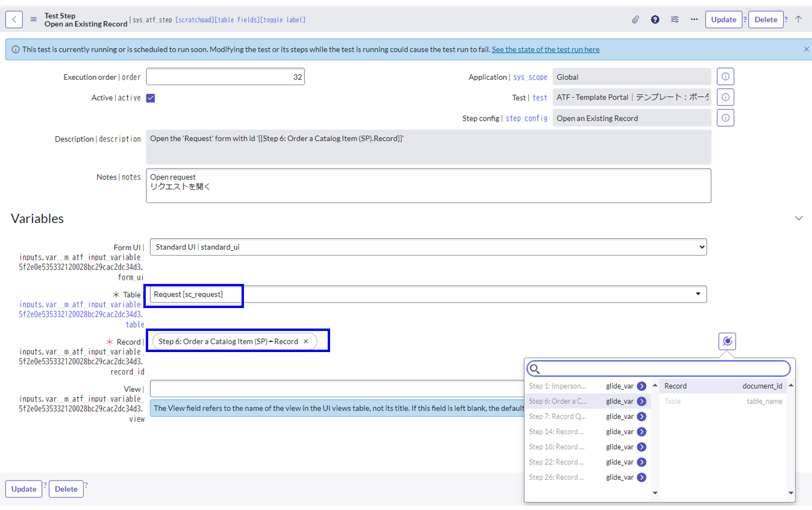Click down arrow of steps list scrollbar

(655, 493)
